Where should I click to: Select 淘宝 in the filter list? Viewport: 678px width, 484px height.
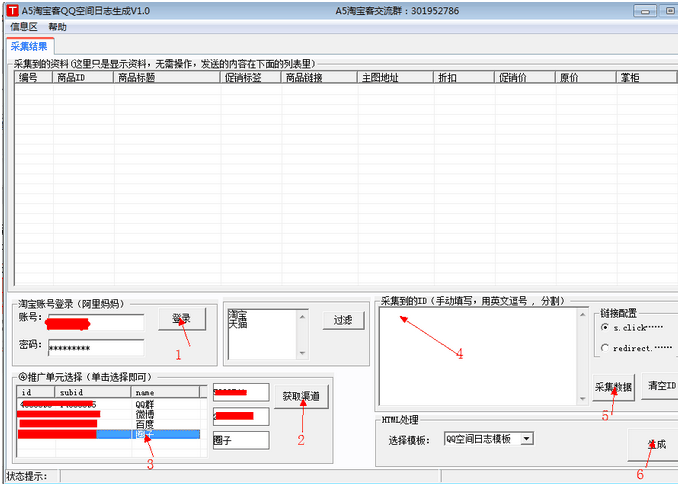(x=238, y=314)
